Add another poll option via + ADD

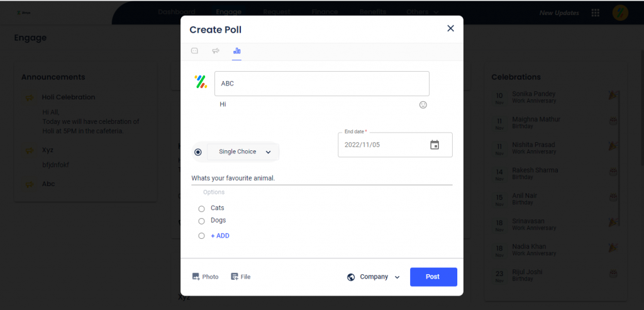click(x=220, y=236)
